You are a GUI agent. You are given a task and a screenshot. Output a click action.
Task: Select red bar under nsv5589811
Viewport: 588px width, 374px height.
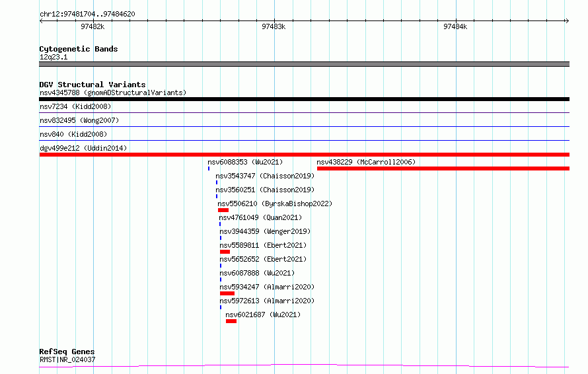pos(225,252)
